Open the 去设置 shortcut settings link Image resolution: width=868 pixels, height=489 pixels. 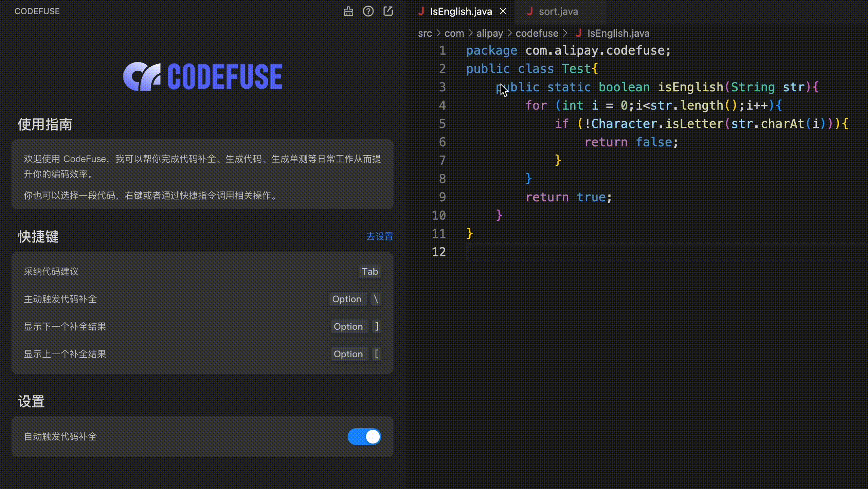pos(379,236)
